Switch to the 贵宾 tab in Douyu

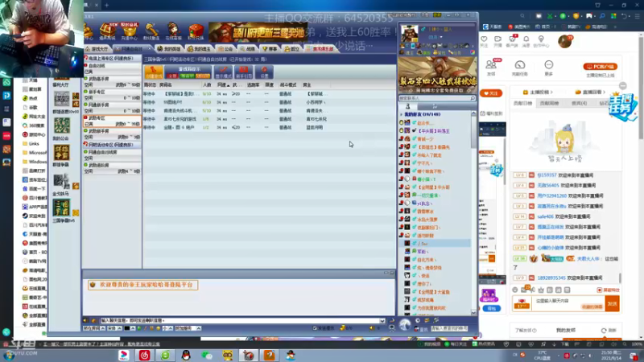pyautogui.click(x=579, y=104)
